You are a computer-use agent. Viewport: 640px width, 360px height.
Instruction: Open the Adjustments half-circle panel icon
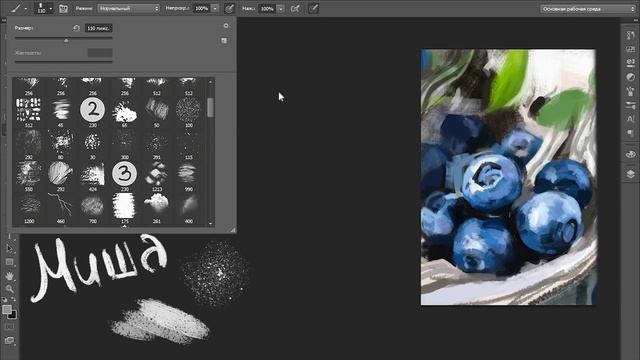pyautogui.click(x=630, y=77)
